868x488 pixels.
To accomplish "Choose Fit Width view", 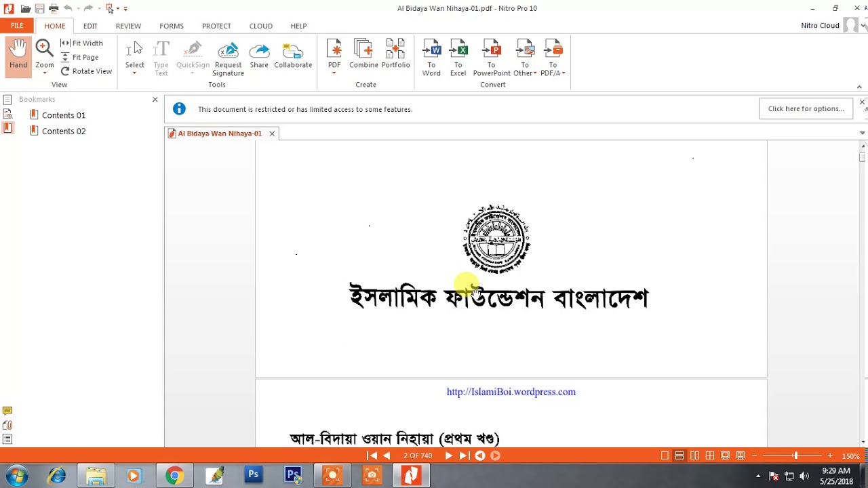I will [x=81, y=43].
